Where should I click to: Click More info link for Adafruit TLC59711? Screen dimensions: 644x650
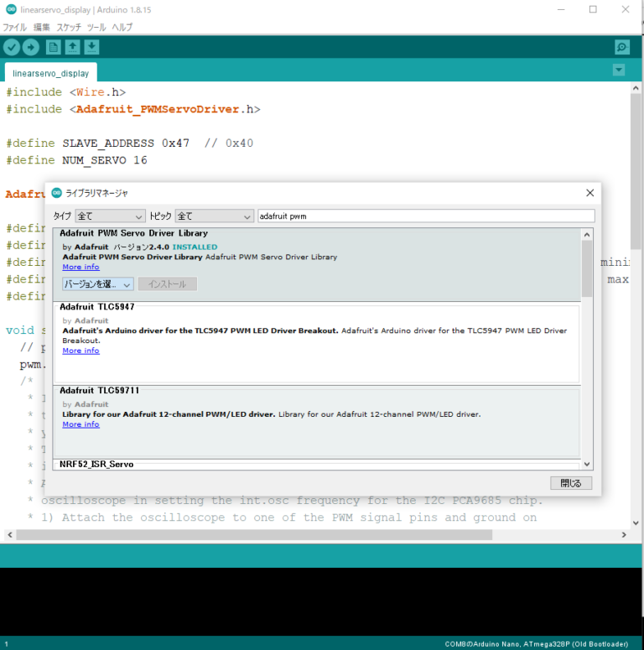pos(80,424)
